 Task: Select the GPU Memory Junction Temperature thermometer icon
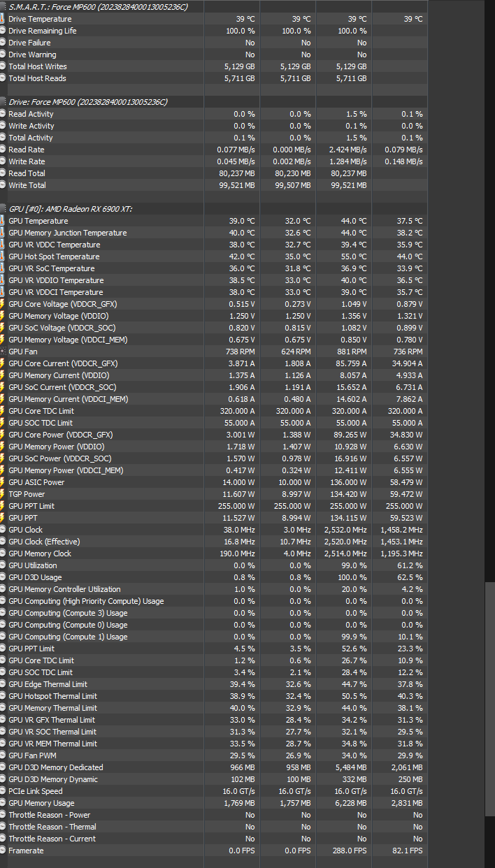coord(3,233)
